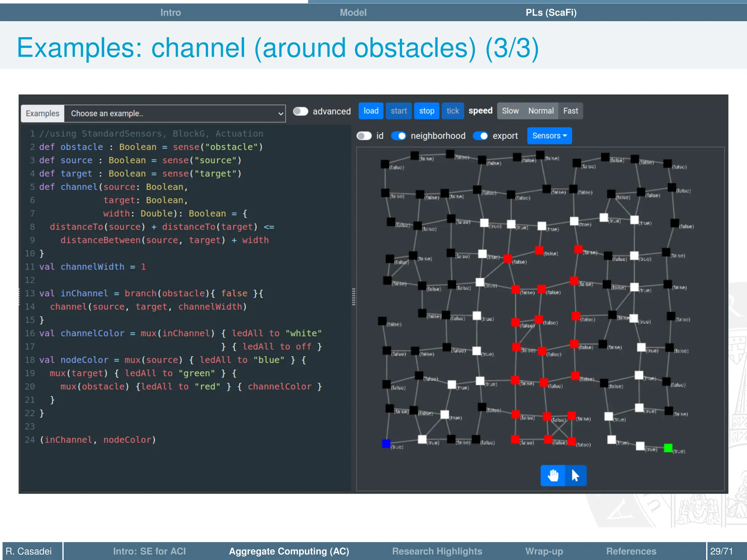Screen dimensions: 747x560
Task: Click the dropdown chevron of example selector
Action: point(280,114)
